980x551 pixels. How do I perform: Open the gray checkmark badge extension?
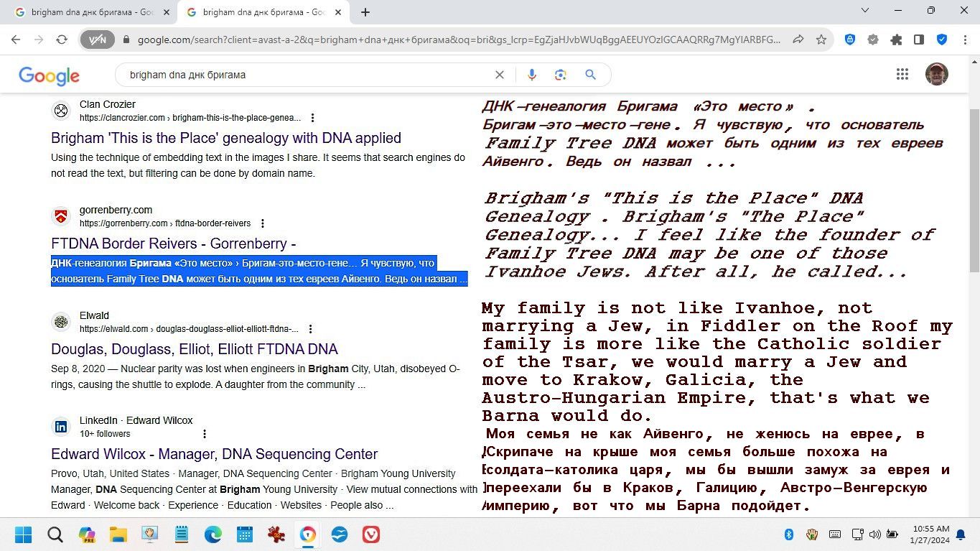point(873,40)
